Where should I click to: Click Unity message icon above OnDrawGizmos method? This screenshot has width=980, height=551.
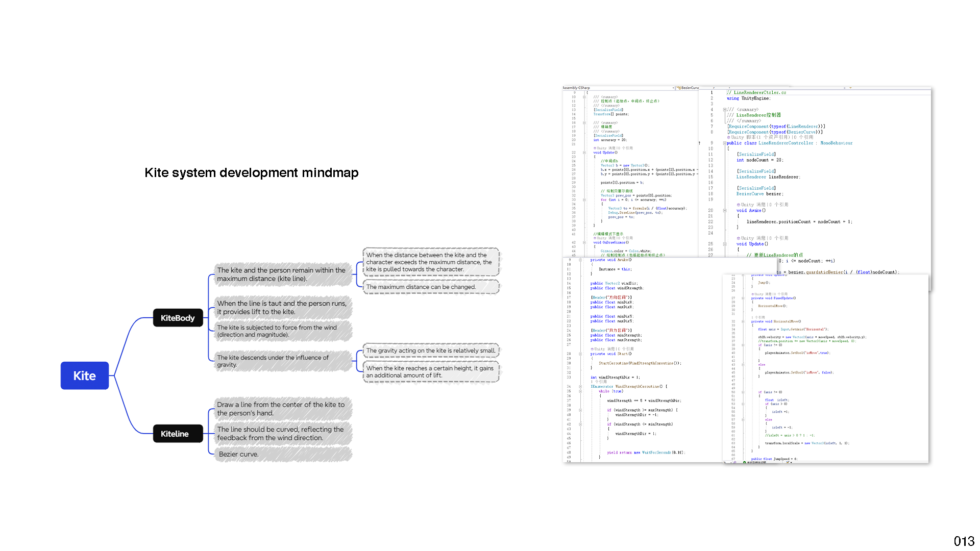(595, 238)
